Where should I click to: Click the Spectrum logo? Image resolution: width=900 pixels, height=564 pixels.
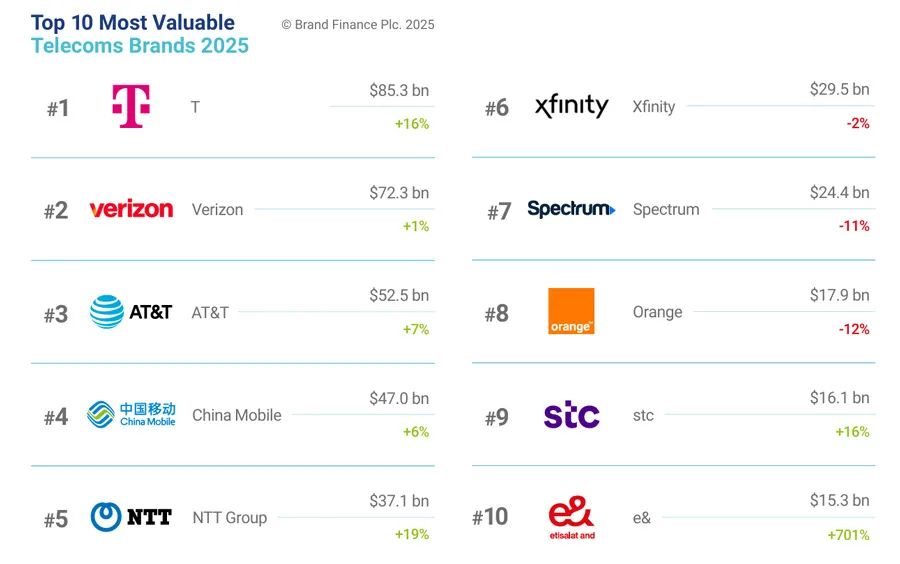[x=571, y=209]
